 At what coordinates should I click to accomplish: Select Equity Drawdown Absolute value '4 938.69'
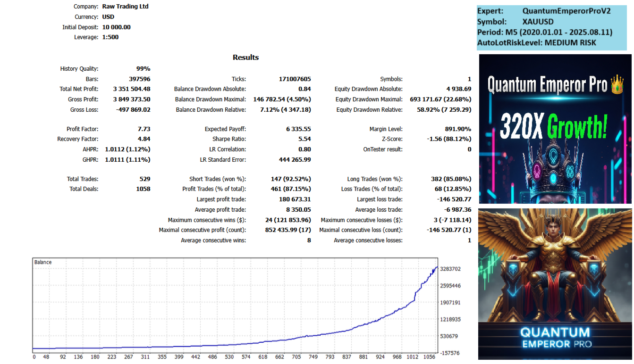458,89
